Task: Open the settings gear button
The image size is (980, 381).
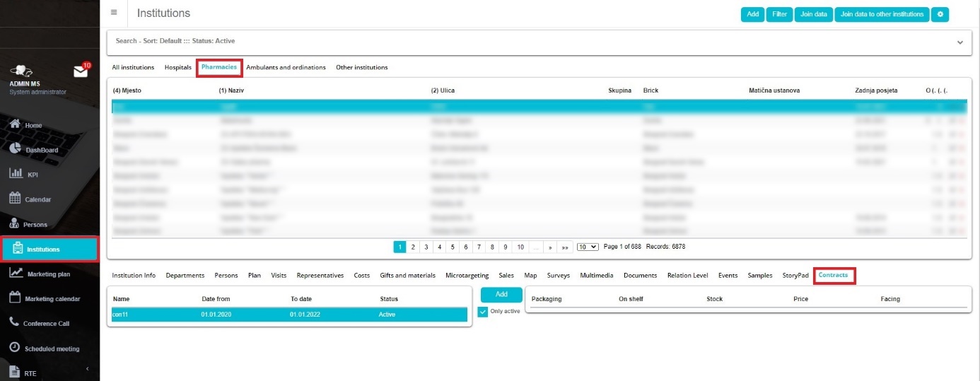Action: pyautogui.click(x=940, y=14)
